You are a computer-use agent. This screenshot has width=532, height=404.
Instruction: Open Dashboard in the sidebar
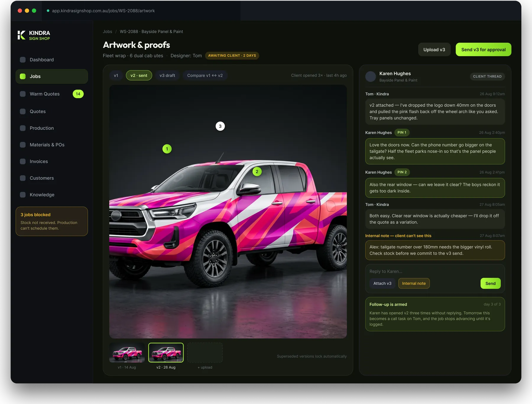coord(52,60)
